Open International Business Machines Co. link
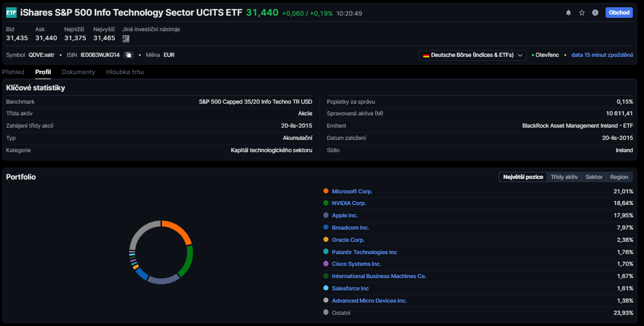The width and height of the screenshot is (644, 326). (379, 276)
